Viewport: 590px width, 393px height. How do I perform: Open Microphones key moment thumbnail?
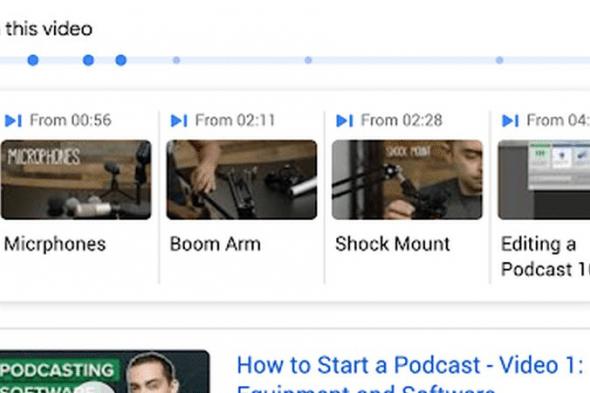click(76, 180)
